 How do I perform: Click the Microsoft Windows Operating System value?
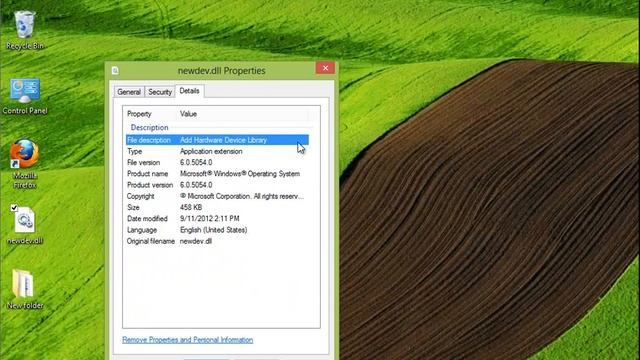click(x=240, y=174)
